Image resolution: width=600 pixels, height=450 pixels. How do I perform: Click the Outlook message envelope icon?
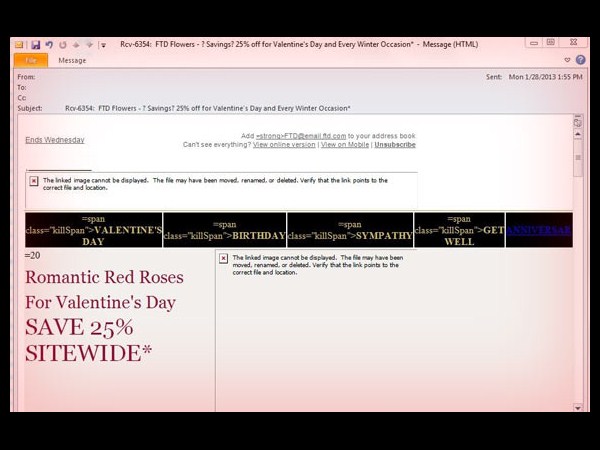[x=21, y=44]
